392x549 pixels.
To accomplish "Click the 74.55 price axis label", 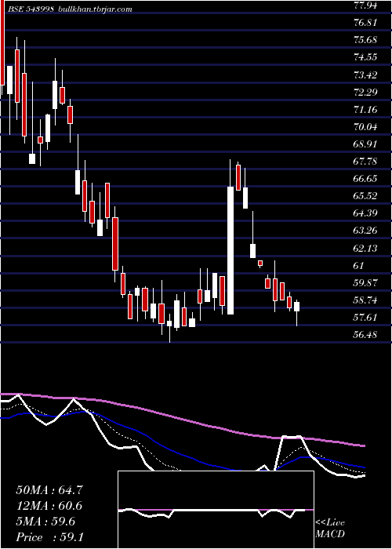I will [x=366, y=57].
